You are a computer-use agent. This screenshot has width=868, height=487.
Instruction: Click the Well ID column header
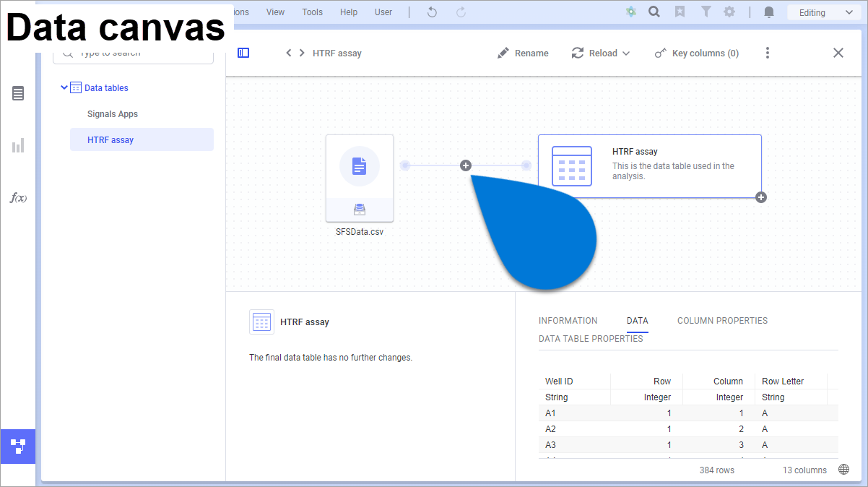tap(575, 381)
